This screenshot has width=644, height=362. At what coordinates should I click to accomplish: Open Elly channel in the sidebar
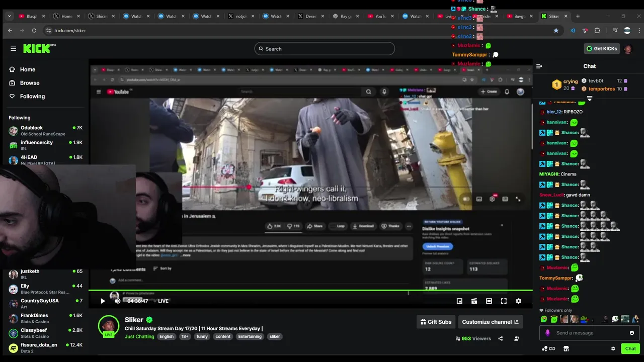point(45,289)
